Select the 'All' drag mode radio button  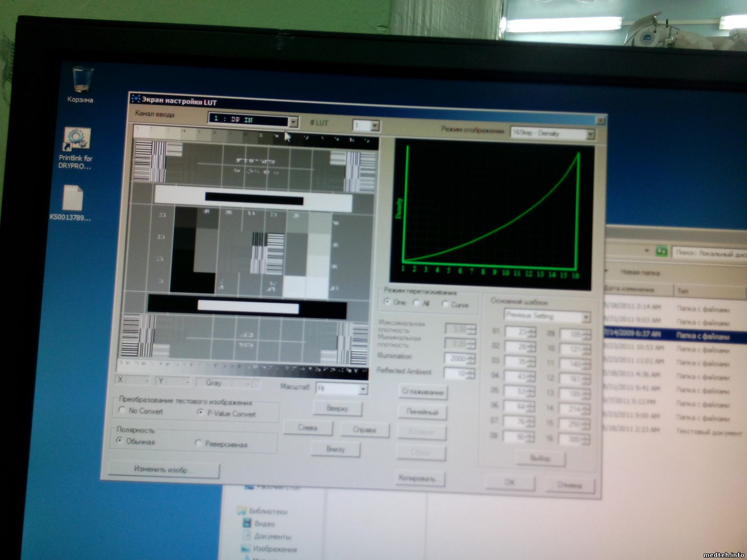416,303
